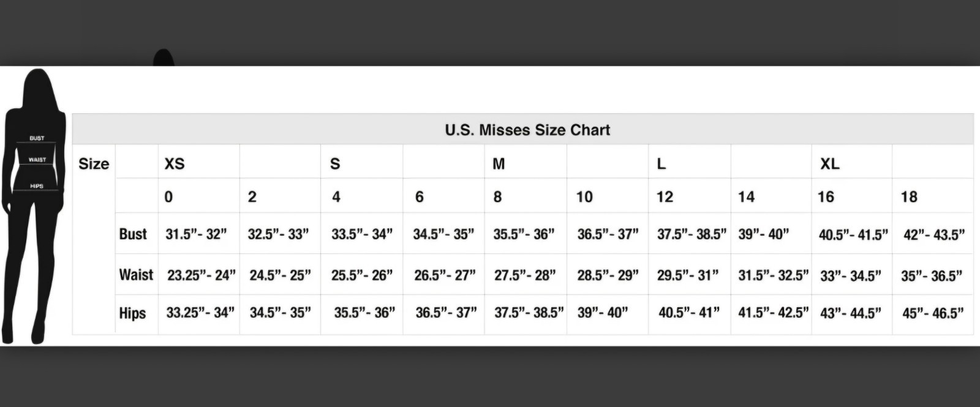Click the Bust row label

(x=133, y=234)
